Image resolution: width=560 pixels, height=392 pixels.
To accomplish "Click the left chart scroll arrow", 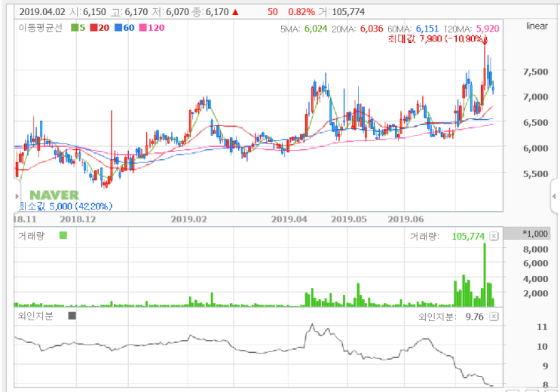I will (x=17, y=196).
